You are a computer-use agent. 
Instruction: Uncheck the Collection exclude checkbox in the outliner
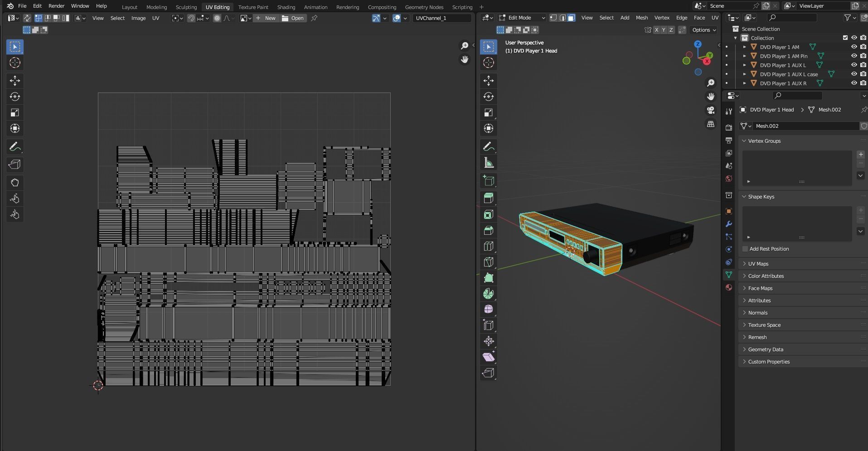pos(845,38)
